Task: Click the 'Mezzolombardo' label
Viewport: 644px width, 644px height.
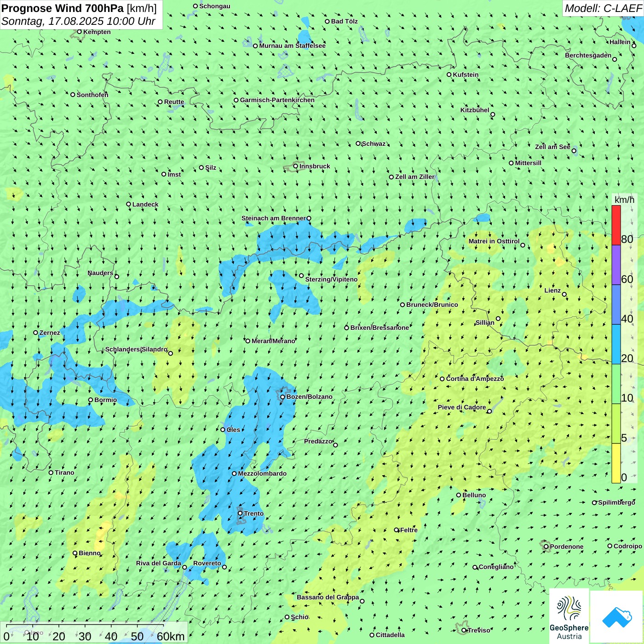Action: (x=262, y=473)
